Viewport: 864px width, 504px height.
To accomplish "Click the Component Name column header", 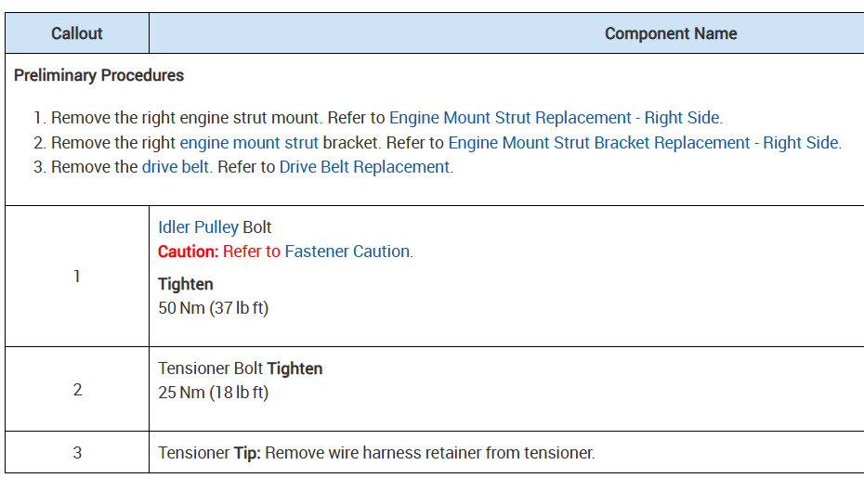I will [x=670, y=33].
